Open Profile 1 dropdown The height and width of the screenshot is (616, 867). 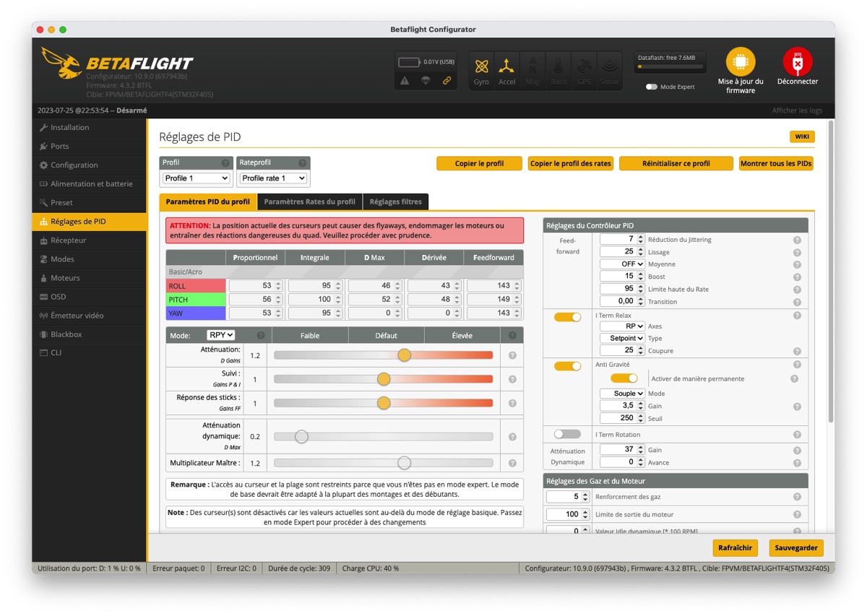(196, 178)
